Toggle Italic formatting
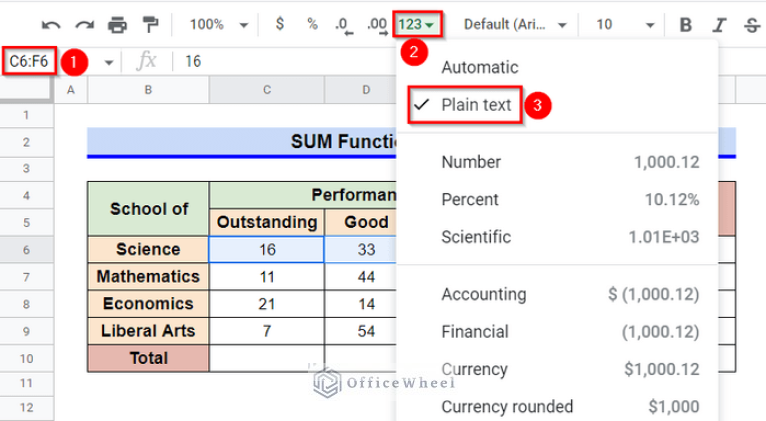 [719, 24]
